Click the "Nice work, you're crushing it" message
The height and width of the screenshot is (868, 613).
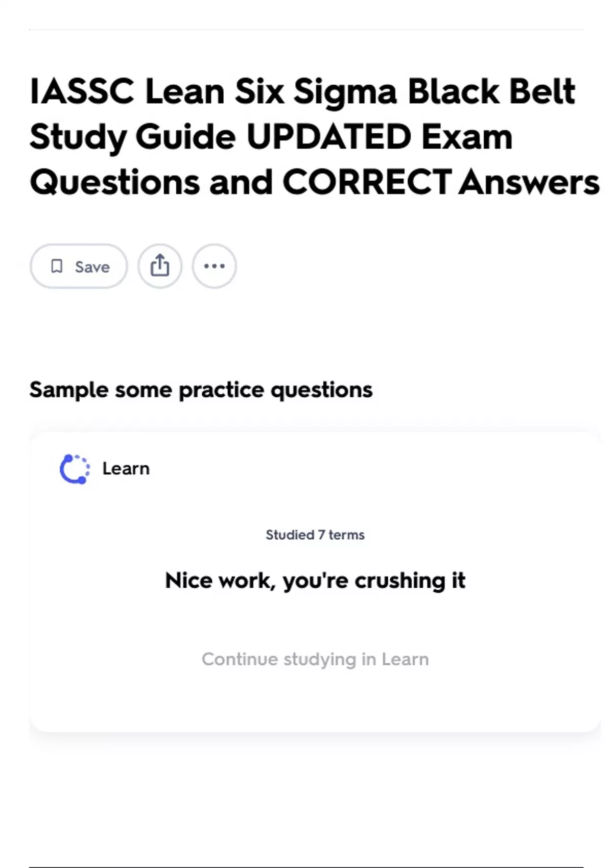click(315, 581)
